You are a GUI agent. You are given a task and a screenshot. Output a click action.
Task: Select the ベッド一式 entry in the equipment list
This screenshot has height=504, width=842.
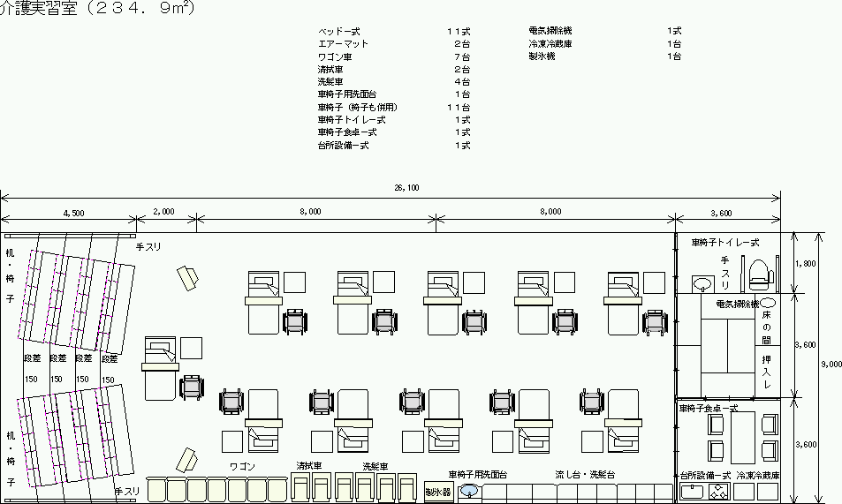pos(339,31)
